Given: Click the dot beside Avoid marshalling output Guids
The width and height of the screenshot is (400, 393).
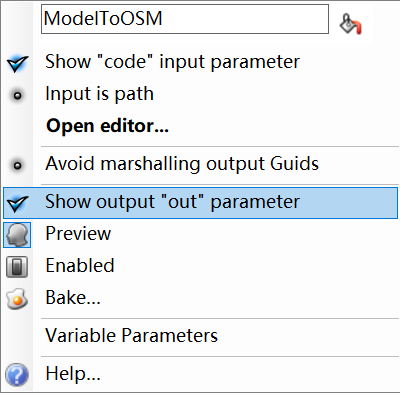Looking at the screenshot, I should coord(17,165).
